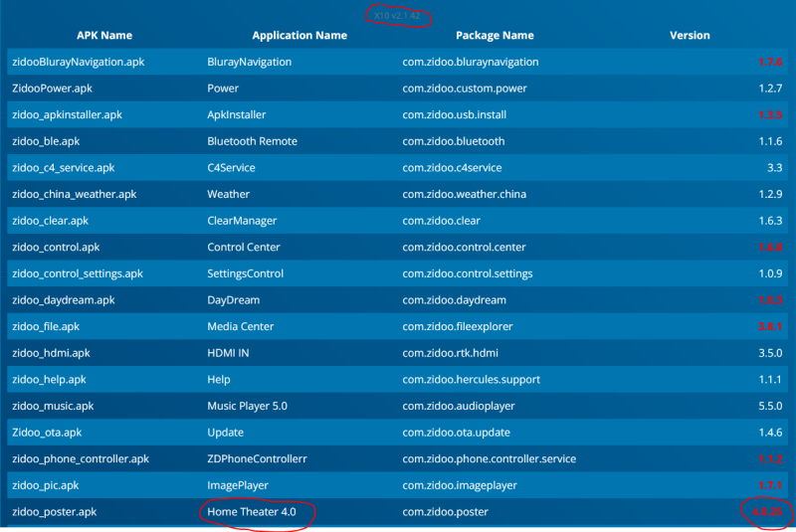Click the C4Service application name
Image resolution: width=796 pixels, height=532 pixels.
(231, 168)
